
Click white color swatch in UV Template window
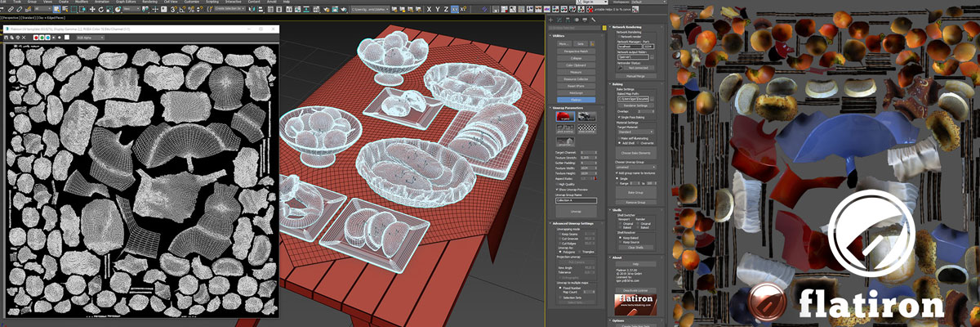point(67,38)
